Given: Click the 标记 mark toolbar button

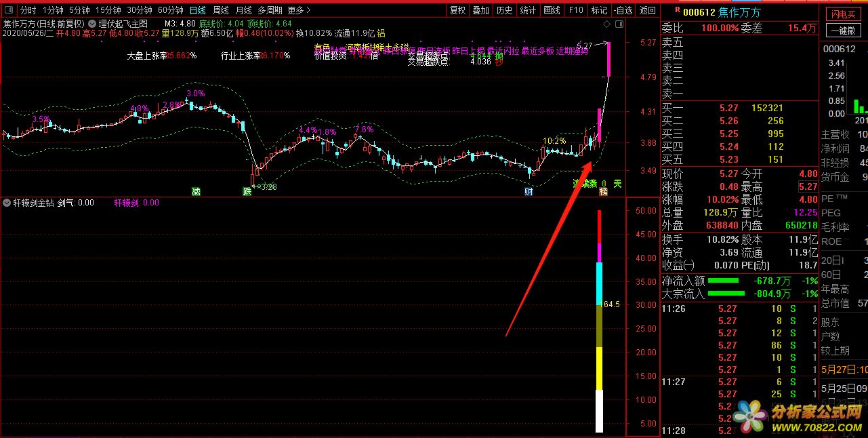Looking at the screenshot, I should coord(599,10).
